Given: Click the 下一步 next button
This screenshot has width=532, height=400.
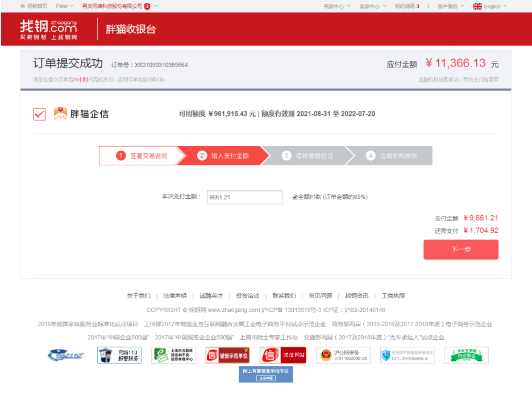Looking at the screenshot, I should [x=461, y=249].
